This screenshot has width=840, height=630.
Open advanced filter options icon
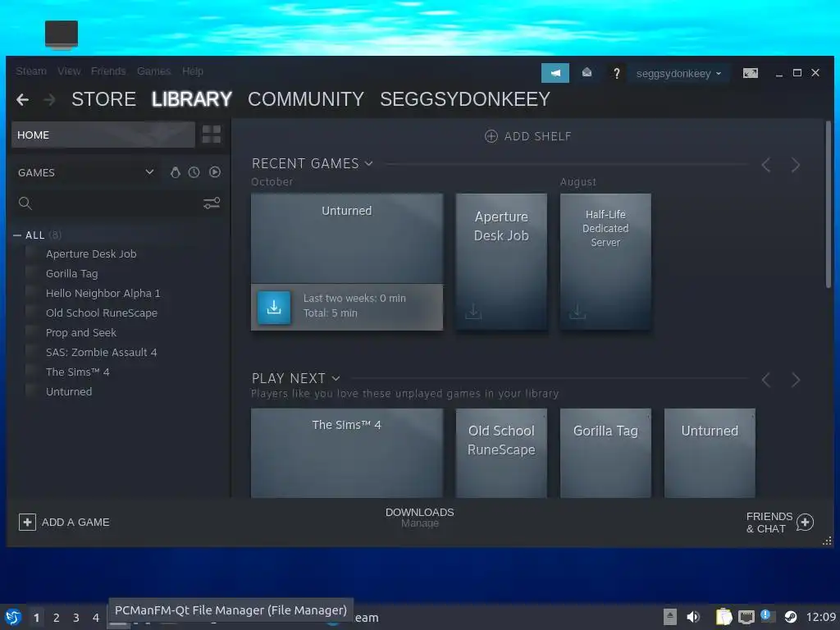pyautogui.click(x=212, y=203)
